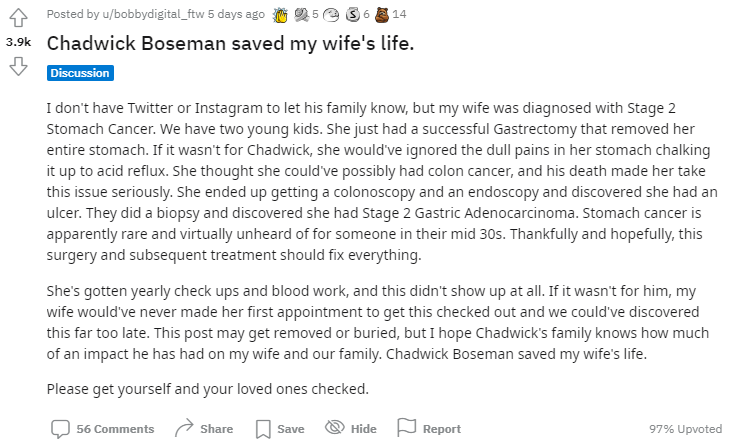Open the post title link
738x448 pixels.
tap(230, 43)
